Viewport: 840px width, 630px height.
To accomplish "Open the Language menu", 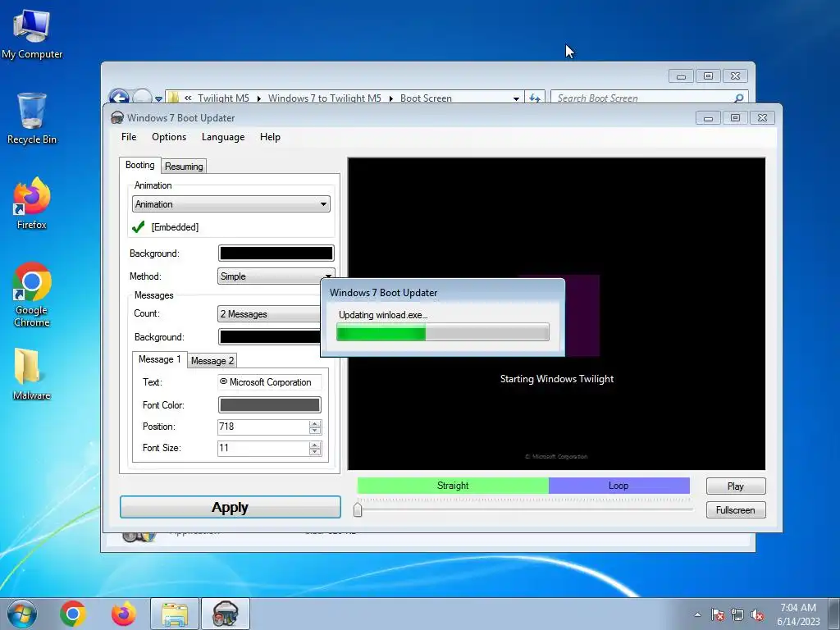I will [x=223, y=137].
